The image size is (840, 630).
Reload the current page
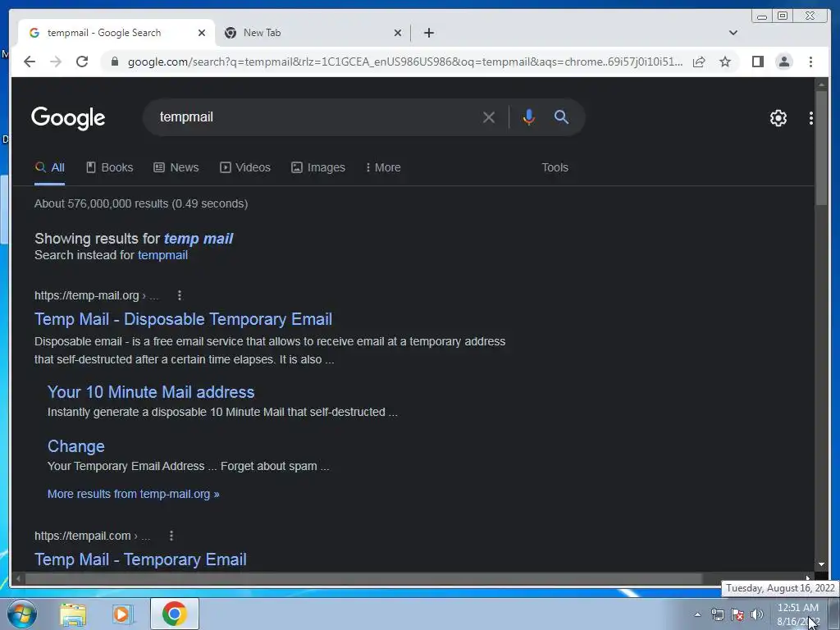[x=82, y=62]
